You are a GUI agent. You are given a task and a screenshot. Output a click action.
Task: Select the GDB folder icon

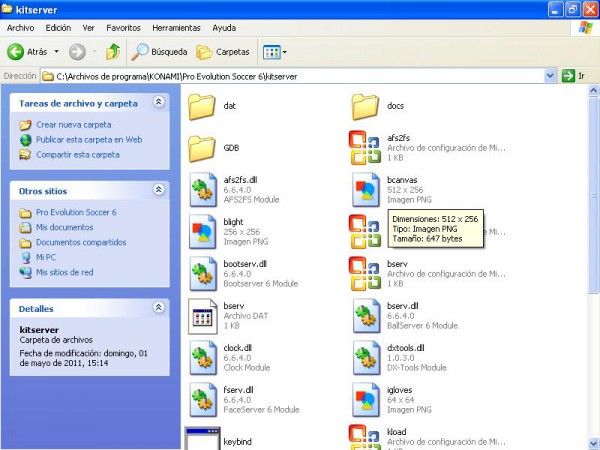[x=202, y=149]
